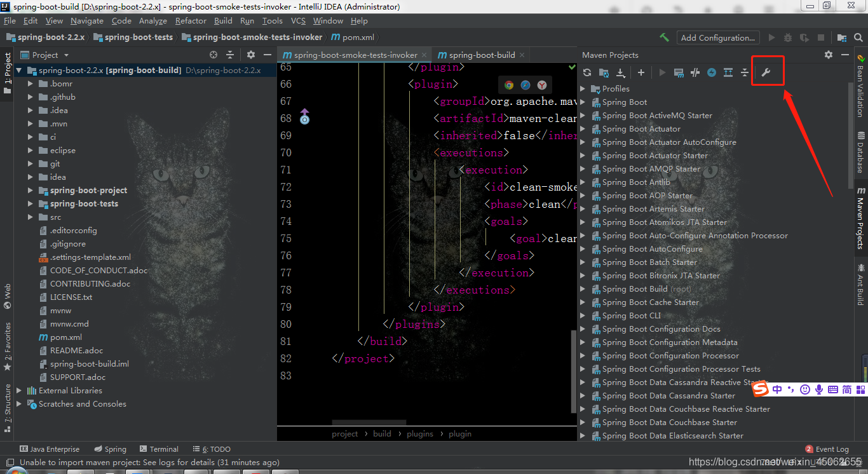Click spring-boot-tests navigation bar breadcrumb
The image size is (868, 474).
pos(133,37)
